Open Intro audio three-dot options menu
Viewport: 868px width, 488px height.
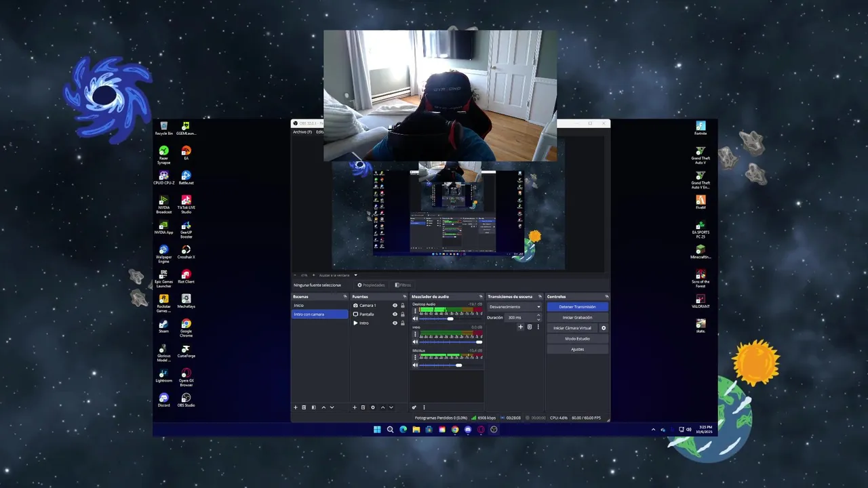(x=416, y=334)
